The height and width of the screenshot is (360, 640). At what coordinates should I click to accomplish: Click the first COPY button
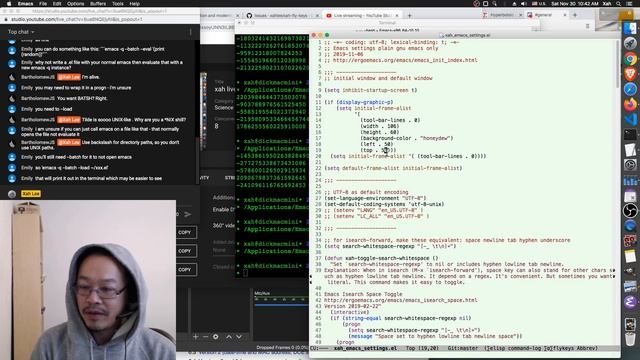click(x=184, y=232)
